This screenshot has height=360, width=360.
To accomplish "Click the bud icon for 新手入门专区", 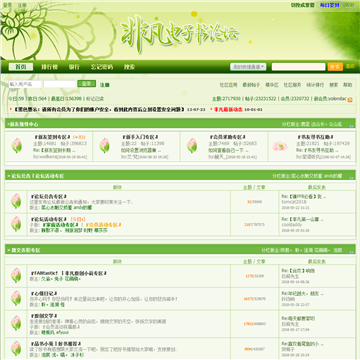I will 104,146.
